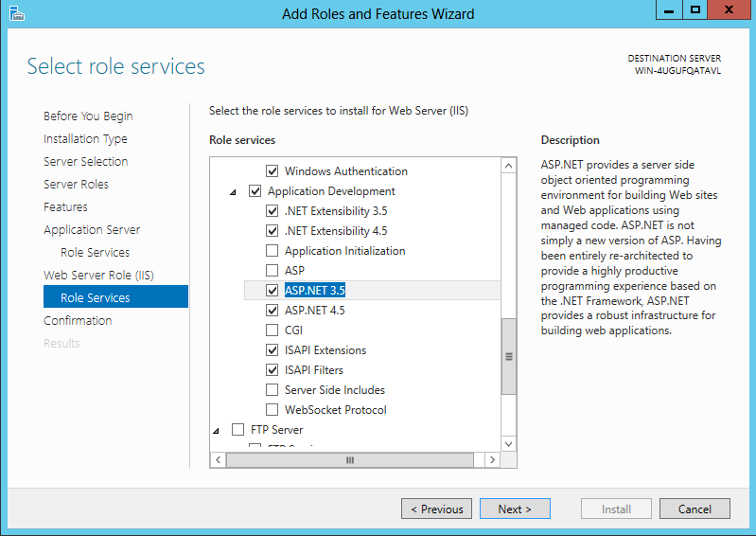Image resolution: width=756 pixels, height=536 pixels.
Task: Enable Application Initialization checkbox
Action: [x=272, y=251]
